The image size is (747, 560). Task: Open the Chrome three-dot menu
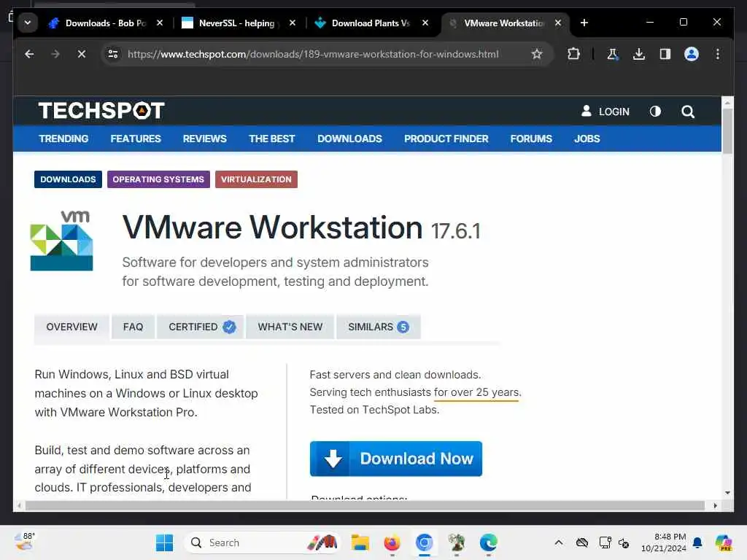718,54
